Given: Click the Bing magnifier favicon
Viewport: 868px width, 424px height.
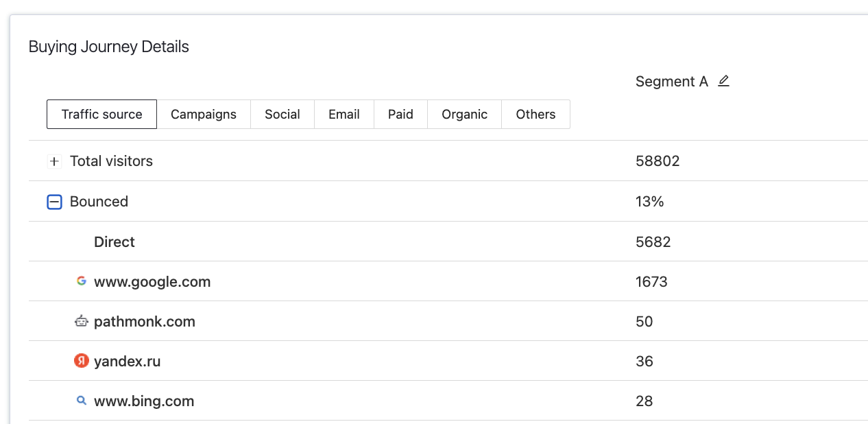Looking at the screenshot, I should click(x=82, y=401).
